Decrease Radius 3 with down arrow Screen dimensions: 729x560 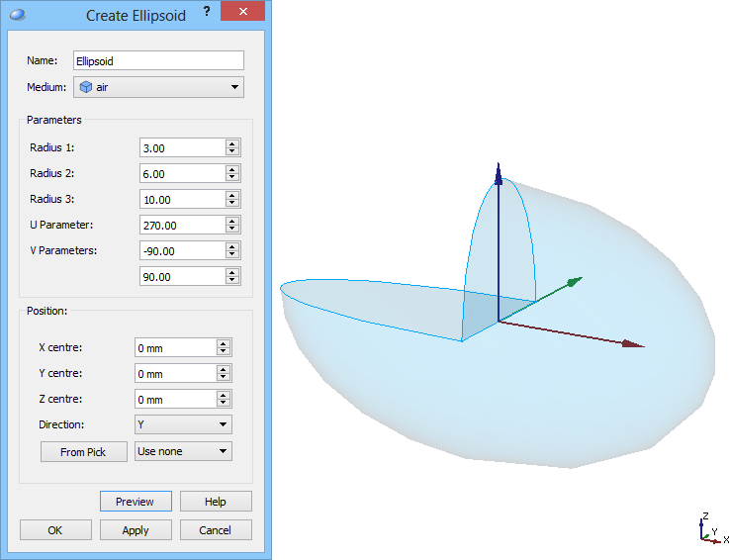point(232,204)
